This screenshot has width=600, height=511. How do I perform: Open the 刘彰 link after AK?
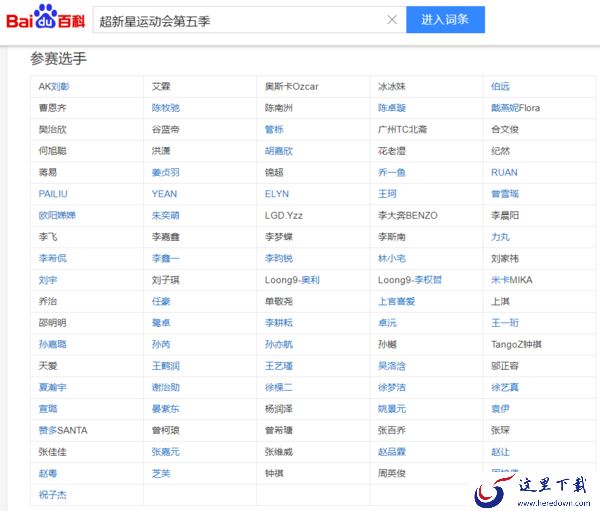pyautogui.click(x=60, y=87)
